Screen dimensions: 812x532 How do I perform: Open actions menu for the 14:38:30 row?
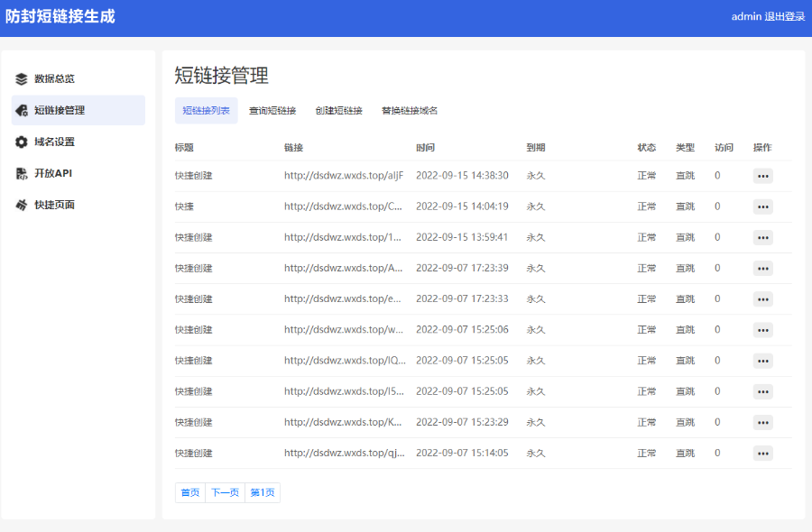[x=762, y=176]
